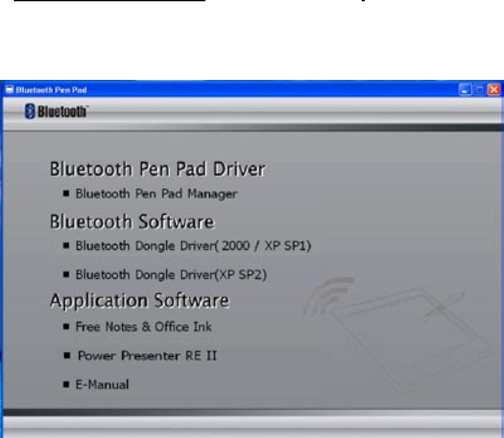Screen dimensions: 504x438
Task: Click the disabled maximize button
Action: [479, 89]
